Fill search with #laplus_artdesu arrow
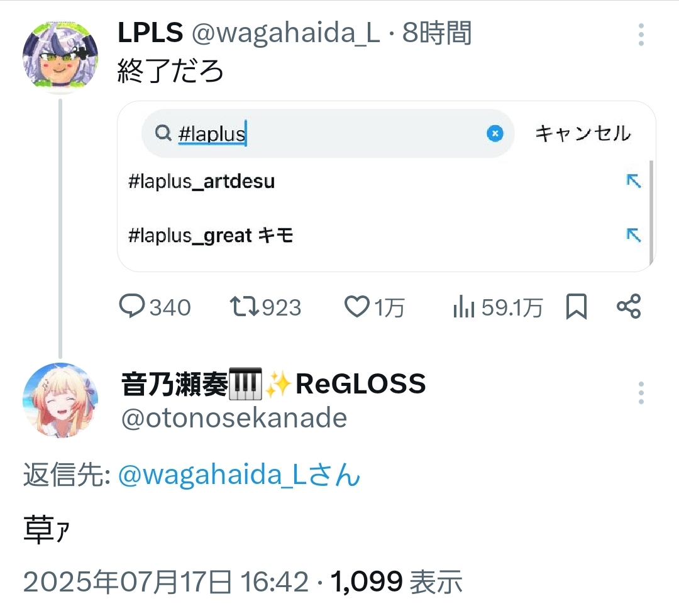This screenshot has height=616, width=679. pyautogui.click(x=634, y=180)
